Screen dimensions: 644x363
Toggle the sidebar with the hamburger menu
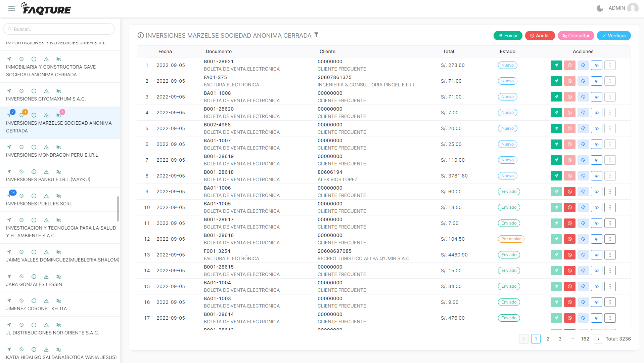click(x=12, y=8)
